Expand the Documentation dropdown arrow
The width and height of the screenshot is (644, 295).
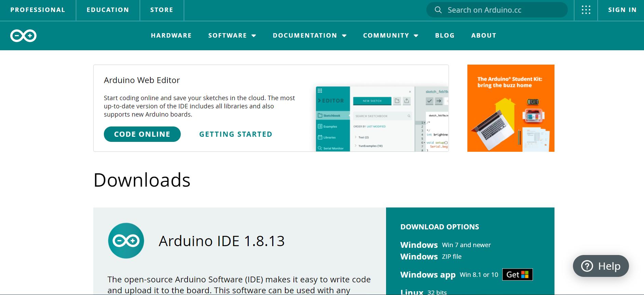pyautogui.click(x=344, y=36)
